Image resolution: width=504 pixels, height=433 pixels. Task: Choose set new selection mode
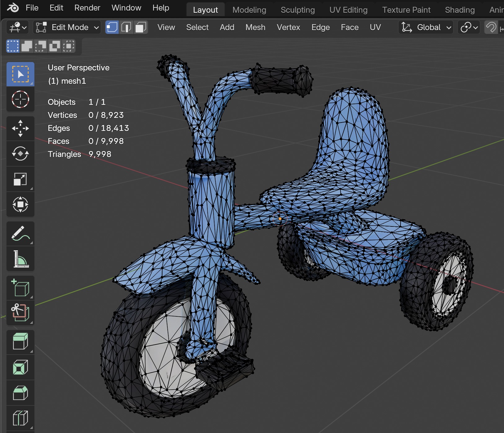click(13, 46)
